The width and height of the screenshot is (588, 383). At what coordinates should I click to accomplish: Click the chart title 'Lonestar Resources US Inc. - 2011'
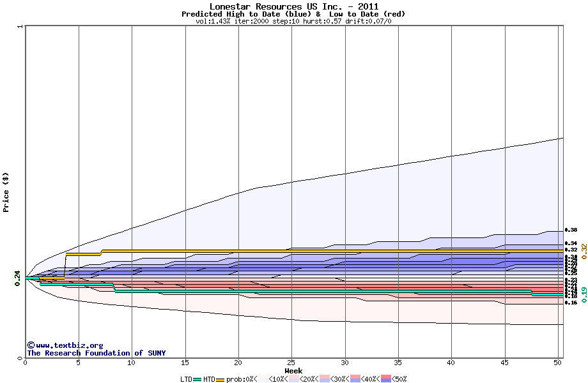pos(294,6)
